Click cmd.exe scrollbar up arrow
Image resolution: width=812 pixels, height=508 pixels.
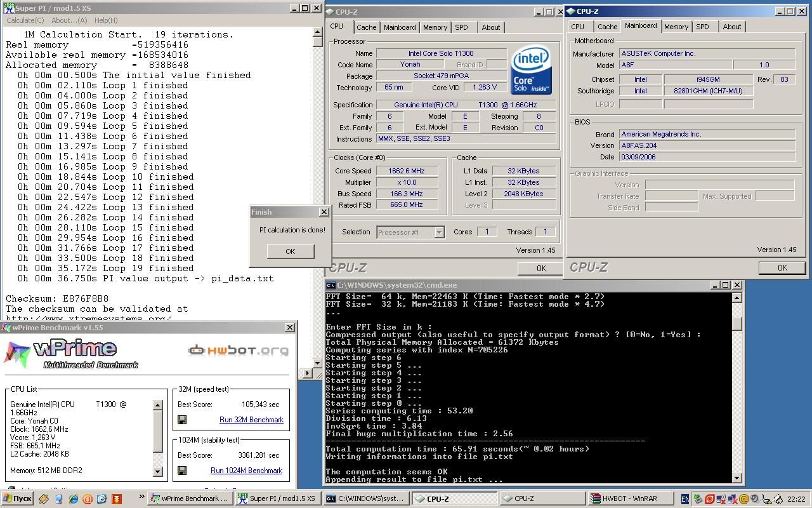coord(737,298)
